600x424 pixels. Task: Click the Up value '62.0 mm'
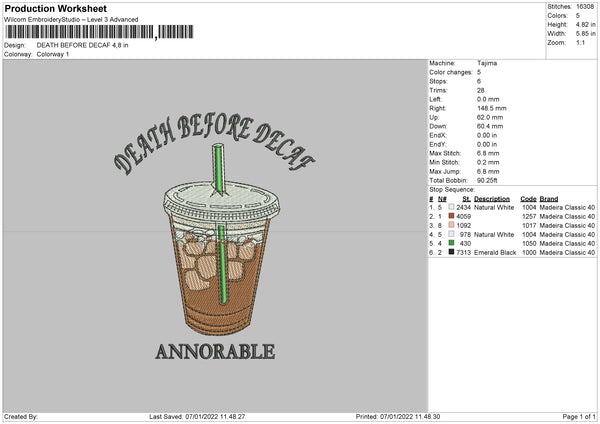coord(490,117)
